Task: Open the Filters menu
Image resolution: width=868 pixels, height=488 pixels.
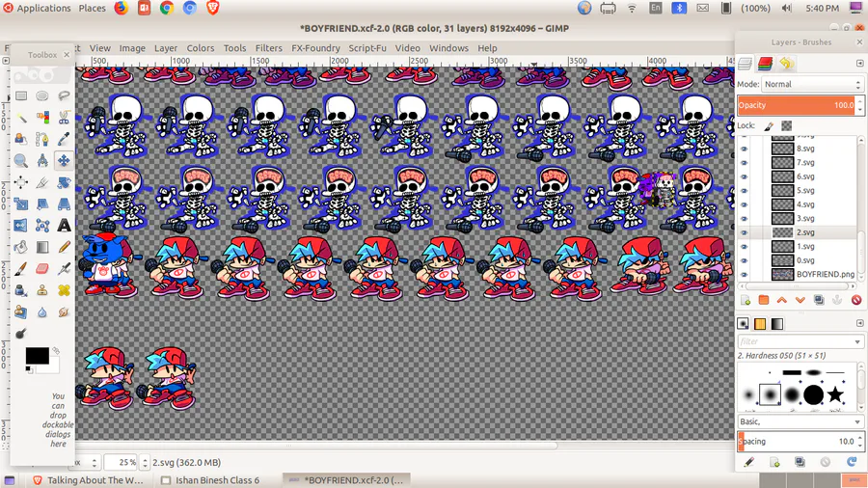Action: pos(268,48)
